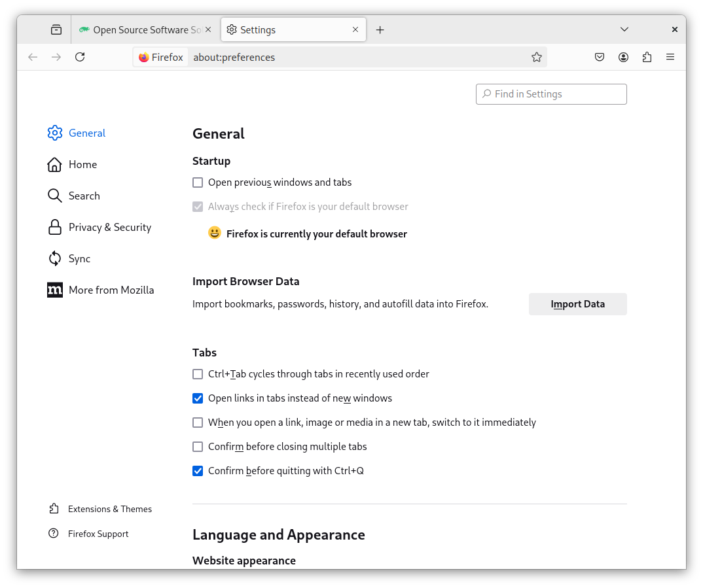The height and width of the screenshot is (588, 703).
Task: Open a new tab with plus icon
Action: 380,30
